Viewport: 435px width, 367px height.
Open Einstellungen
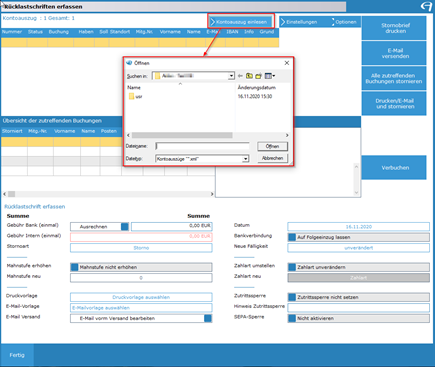click(302, 22)
